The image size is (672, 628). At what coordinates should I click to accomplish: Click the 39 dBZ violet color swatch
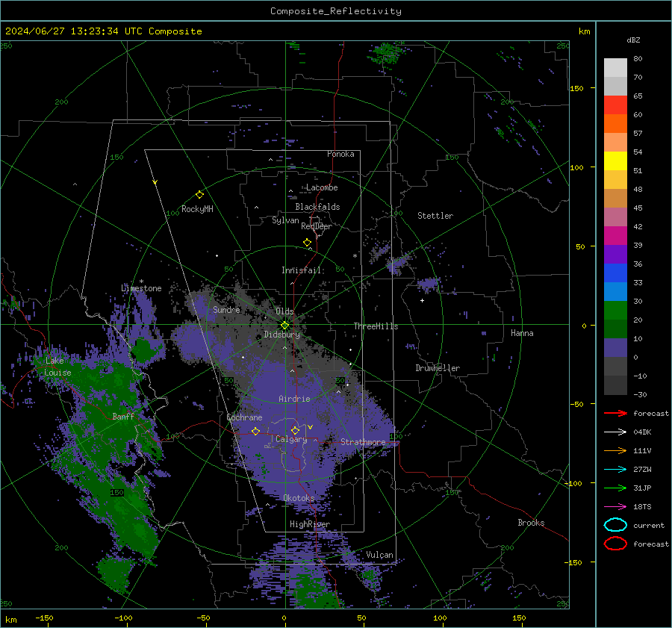point(615,254)
